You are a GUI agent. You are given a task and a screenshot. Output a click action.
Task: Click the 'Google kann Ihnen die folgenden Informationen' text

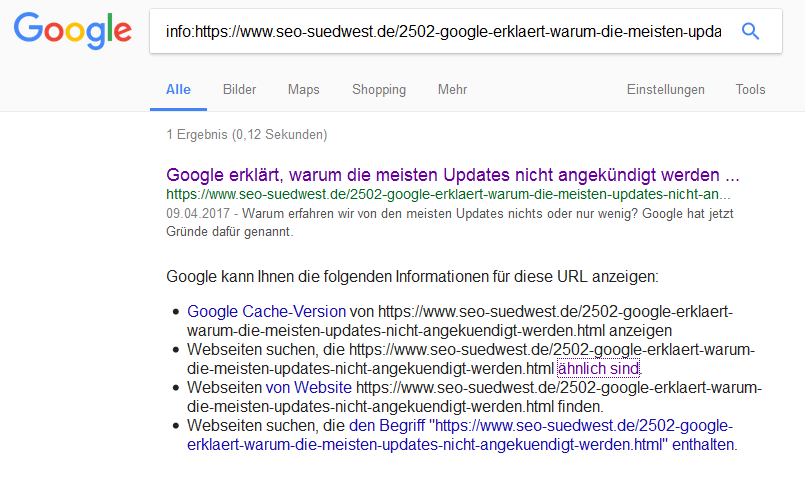tap(412, 275)
